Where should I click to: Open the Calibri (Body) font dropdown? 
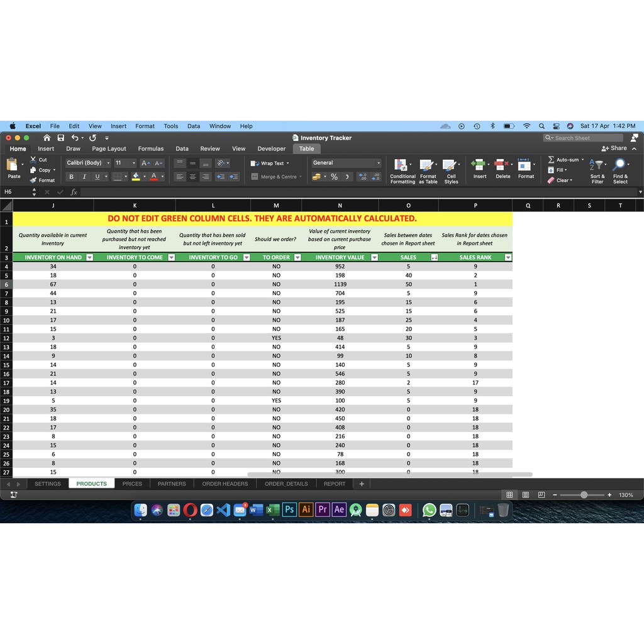(108, 163)
